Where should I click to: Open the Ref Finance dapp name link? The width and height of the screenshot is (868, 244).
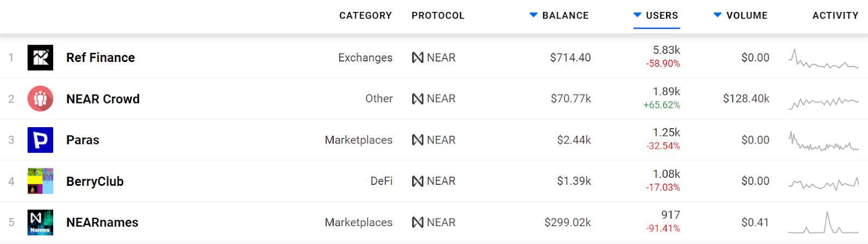click(x=100, y=58)
